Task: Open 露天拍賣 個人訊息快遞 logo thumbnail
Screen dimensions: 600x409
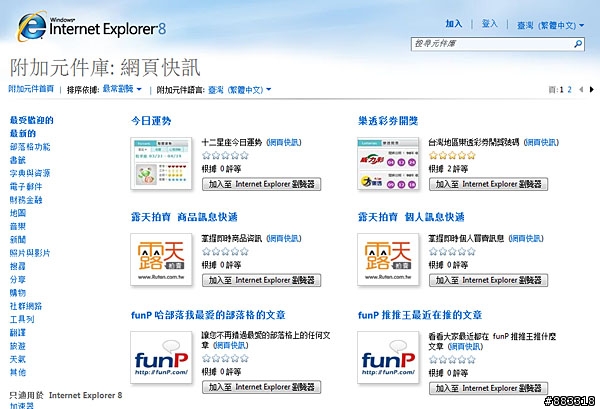Action: [x=388, y=260]
